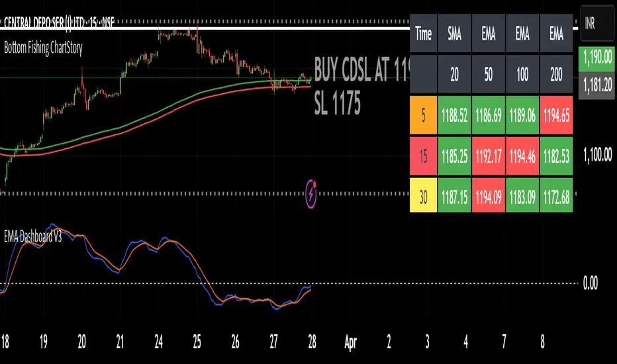617x364 pixels.
Task: Click the green 1,190.00 price label
Action: (597, 58)
